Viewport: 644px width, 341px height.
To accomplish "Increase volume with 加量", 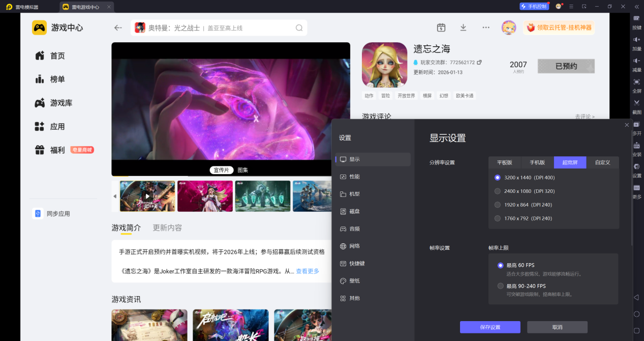I will [x=636, y=44].
